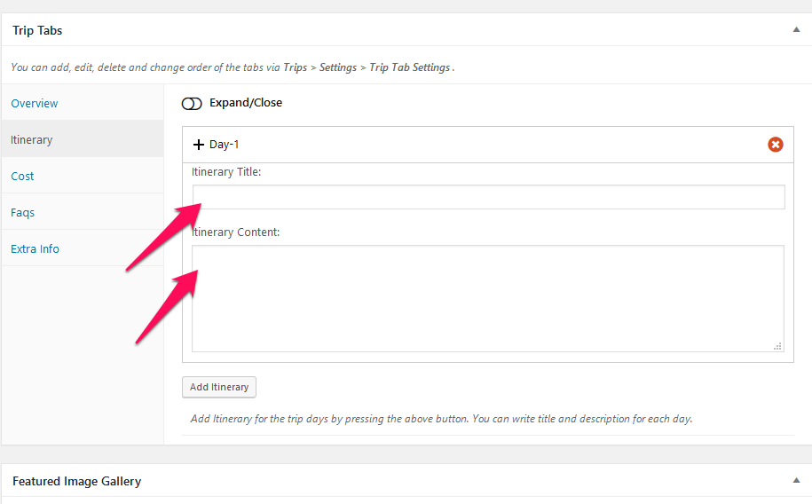The height and width of the screenshot is (504, 812).
Task: Toggle the Expand/Close switch
Action: tap(192, 104)
